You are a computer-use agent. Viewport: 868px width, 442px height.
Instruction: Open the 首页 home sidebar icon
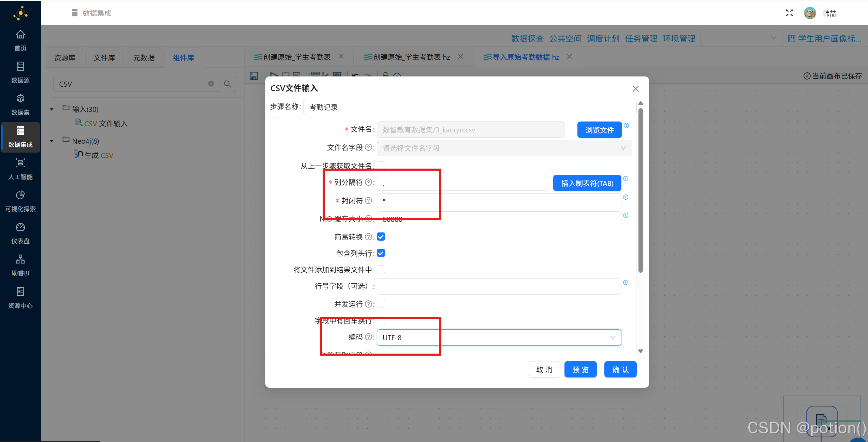20,40
